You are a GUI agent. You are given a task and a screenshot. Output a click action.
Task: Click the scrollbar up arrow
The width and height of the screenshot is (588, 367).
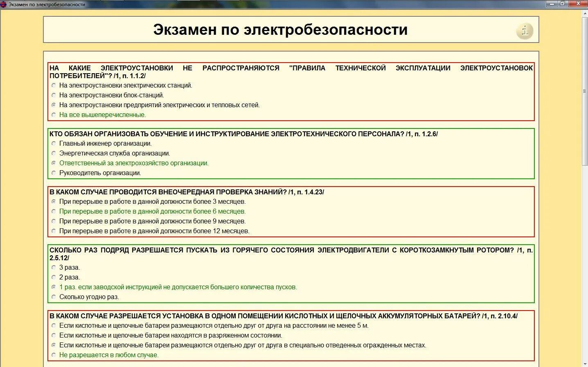pyautogui.click(x=585, y=13)
